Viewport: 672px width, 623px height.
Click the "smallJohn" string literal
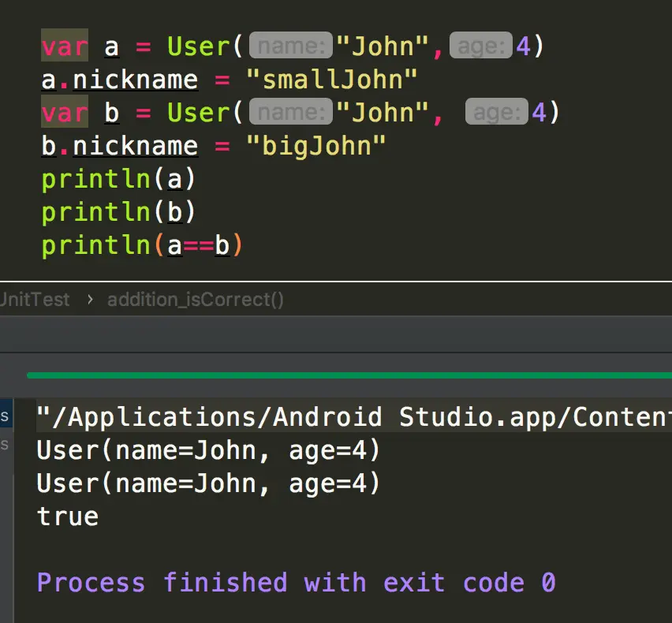331,80
